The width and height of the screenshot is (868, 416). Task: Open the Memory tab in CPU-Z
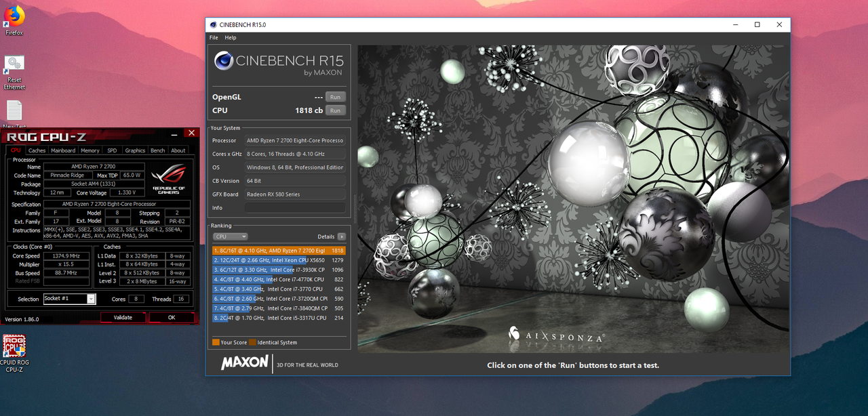pos(90,150)
